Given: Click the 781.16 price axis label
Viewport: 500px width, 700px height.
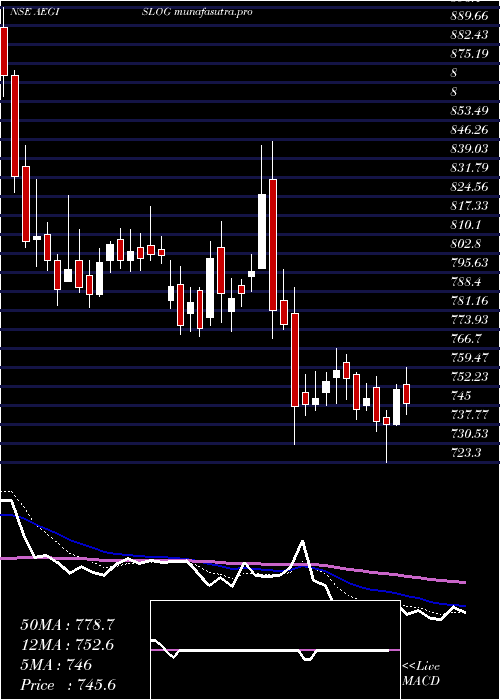Looking at the screenshot, I should point(470,301).
